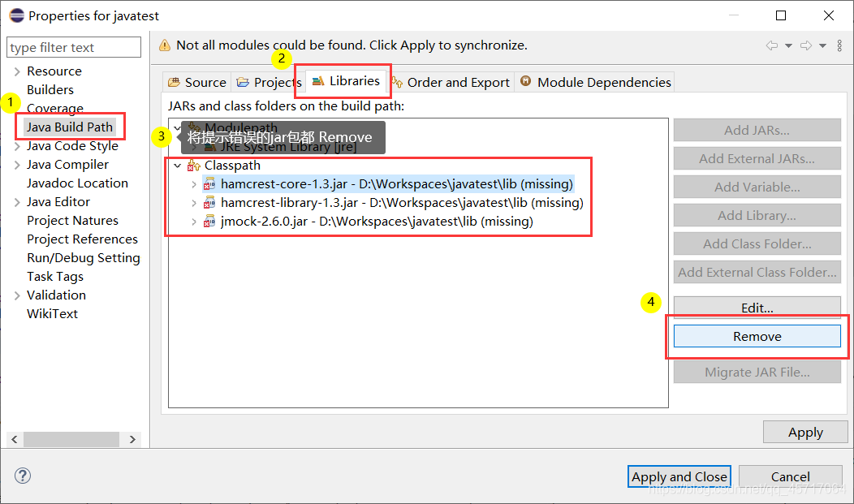Viewport: 854px width, 504px height.
Task: Expand the Java Editor category
Action: click(x=17, y=202)
